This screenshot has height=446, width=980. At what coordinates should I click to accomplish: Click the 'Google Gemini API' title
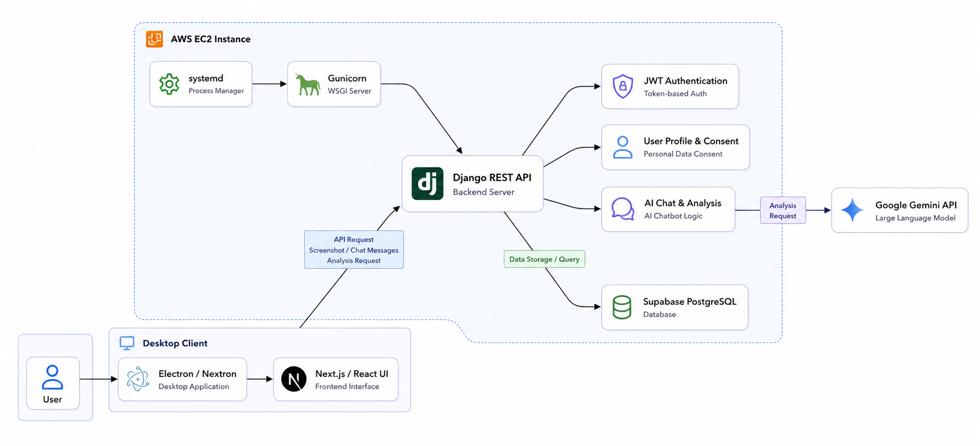pos(916,205)
